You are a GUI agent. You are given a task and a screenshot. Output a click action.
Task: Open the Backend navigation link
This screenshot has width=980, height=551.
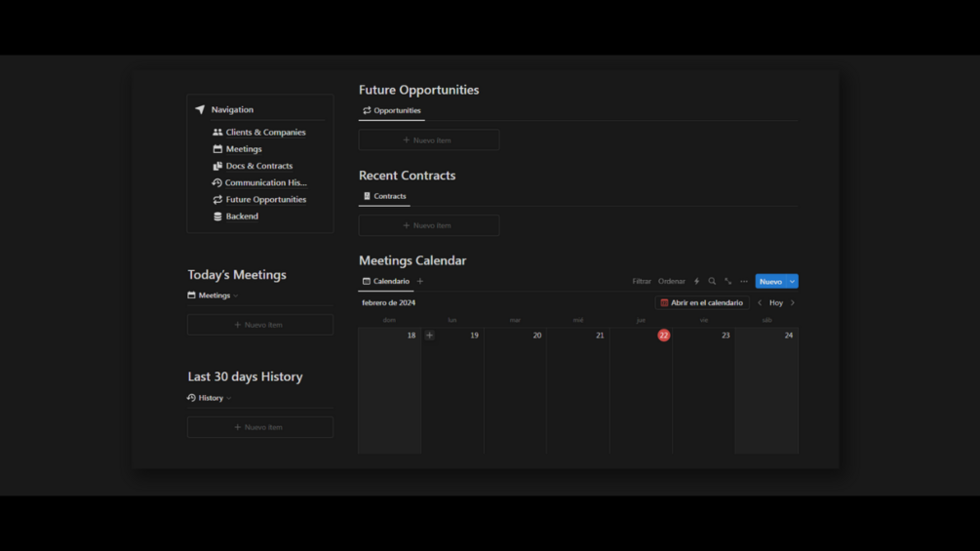[x=242, y=216]
